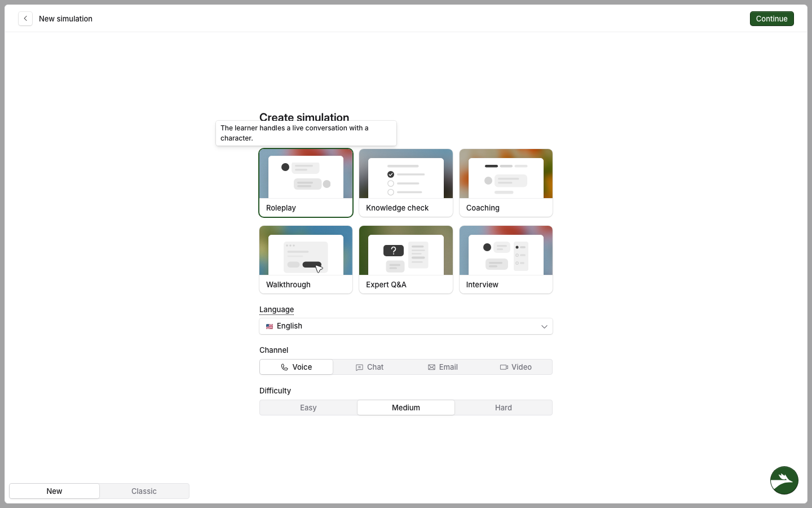Pick the Expert Q&A simulation type
The width and height of the screenshot is (812, 508).
(x=406, y=260)
